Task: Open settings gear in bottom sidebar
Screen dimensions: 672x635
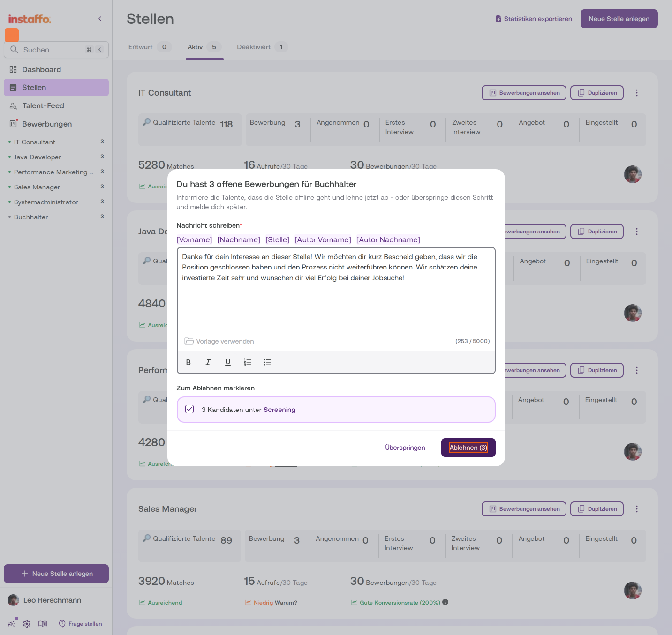Action: click(27, 624)
